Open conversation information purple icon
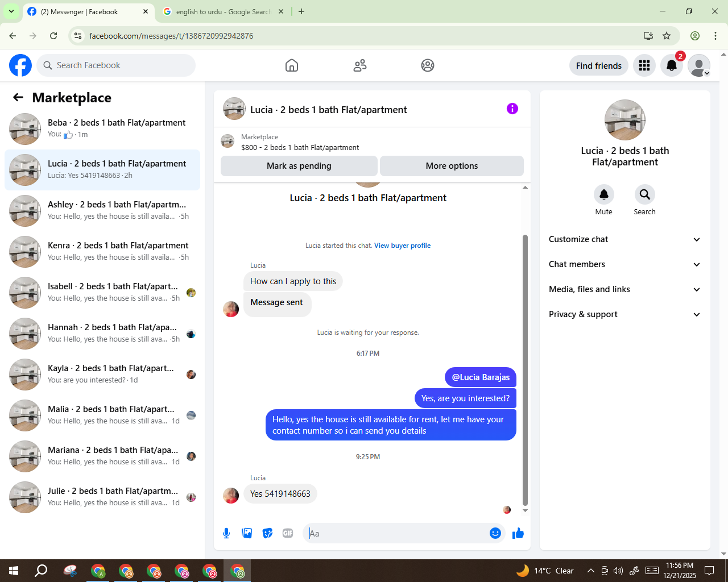The width and height of the screenshot is (728, 582). click(512, 109)
